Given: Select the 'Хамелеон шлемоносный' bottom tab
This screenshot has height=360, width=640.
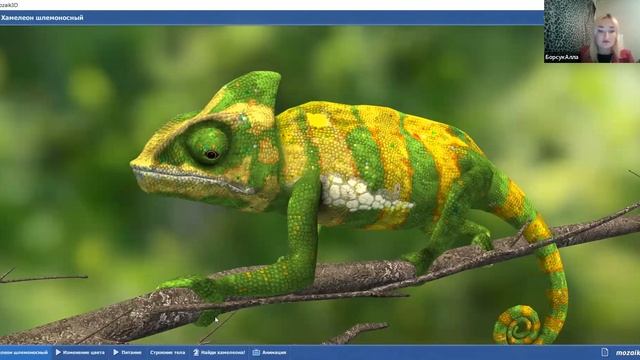Looking at the screenshot, I should pyautogui.click(x=25, y=352).
